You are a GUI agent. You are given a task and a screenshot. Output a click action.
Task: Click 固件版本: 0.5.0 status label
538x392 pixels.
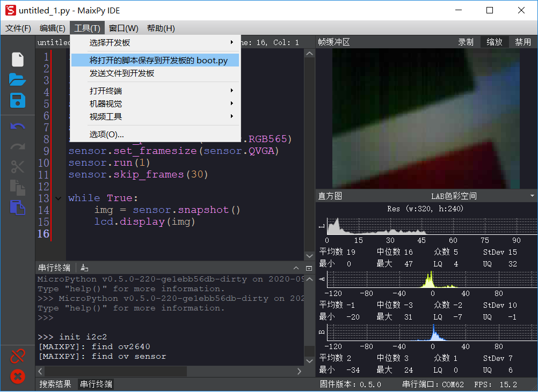tap(350, 384)
